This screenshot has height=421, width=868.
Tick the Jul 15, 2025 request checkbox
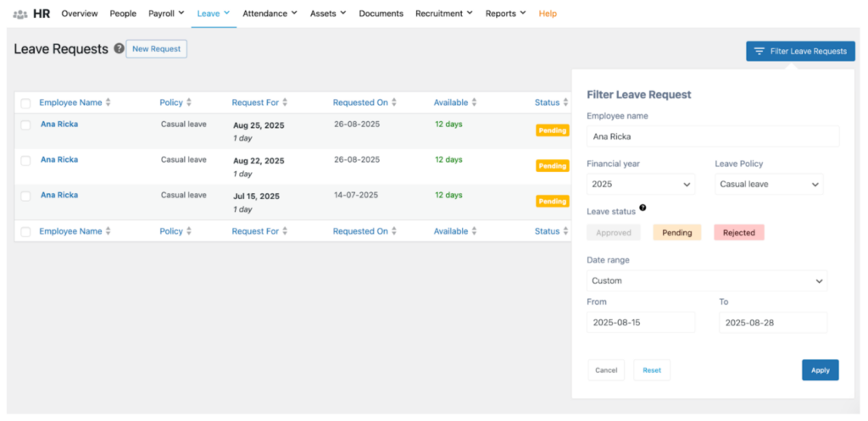click(25, 196)
